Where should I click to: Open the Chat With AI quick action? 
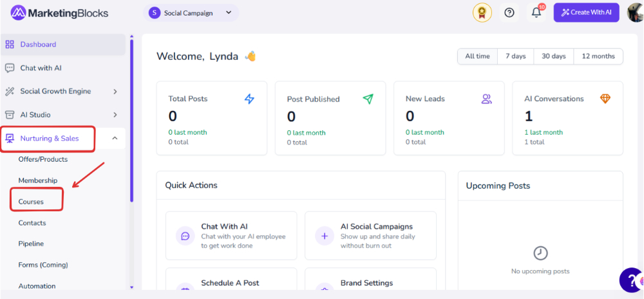pos(231,236)
